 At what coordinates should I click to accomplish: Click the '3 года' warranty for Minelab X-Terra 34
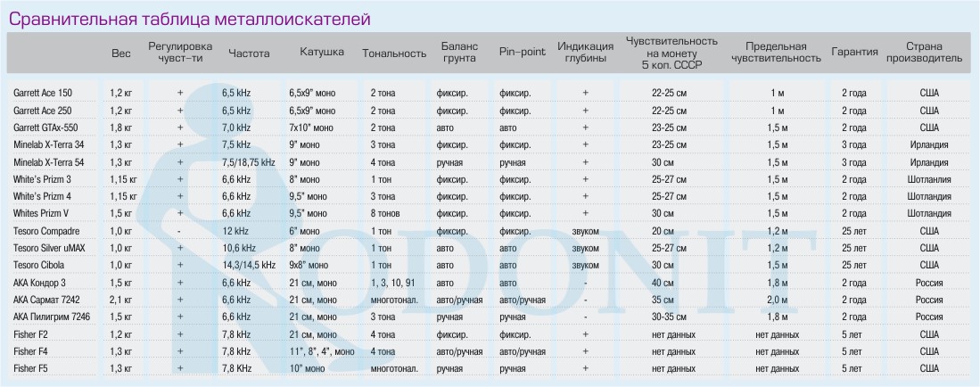(853, 145)
